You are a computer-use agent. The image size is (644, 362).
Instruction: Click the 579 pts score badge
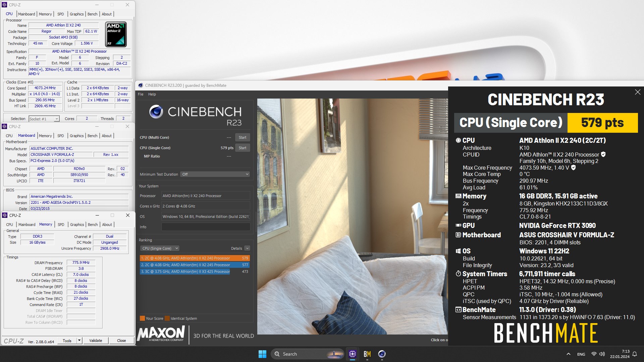pos(602,123)
